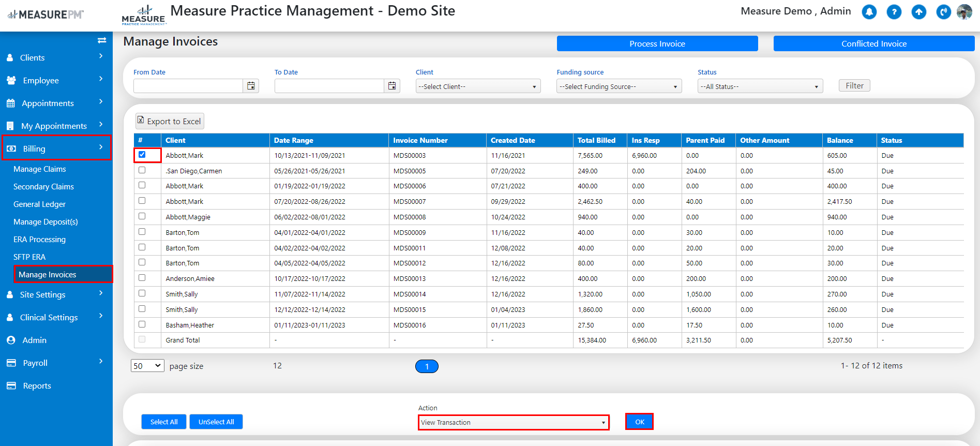Open the Action View Transaction dropdown
Screen dimensions: 980x446
514,422
